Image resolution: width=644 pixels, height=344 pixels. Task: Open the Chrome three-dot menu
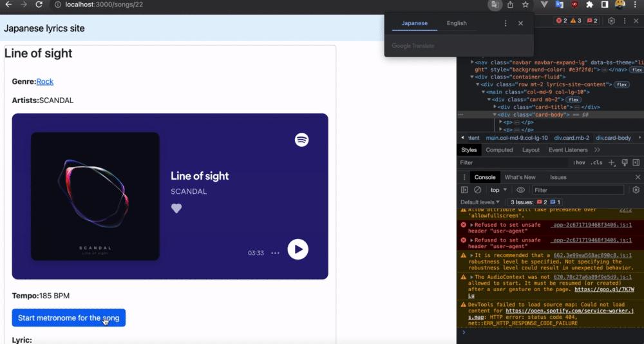(635, 5)
